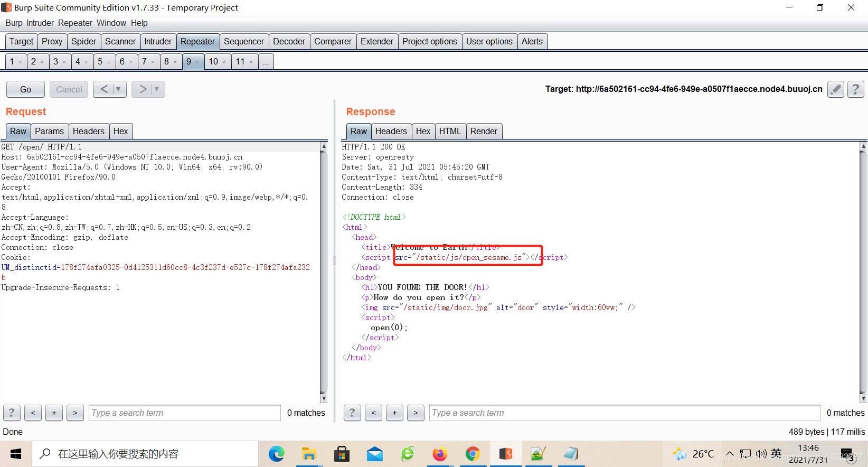Image resolution: width=868 pixels, height=467 pixels.
Task: Open the Extender tab
Action: pyautogui.click(x=376, y=41)
